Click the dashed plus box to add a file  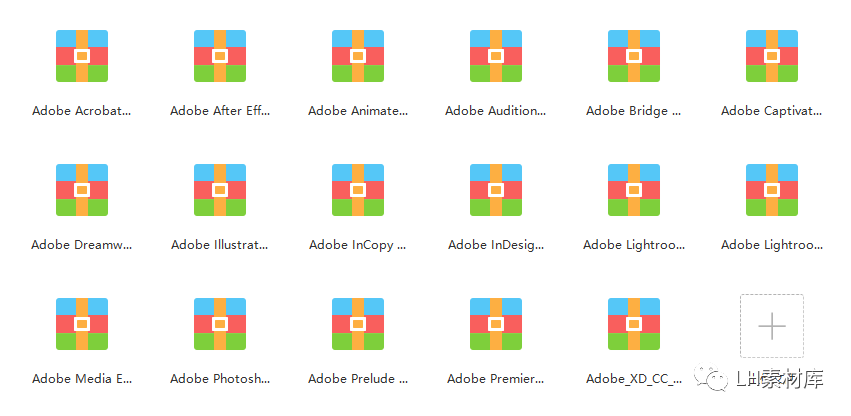click(x=772, y=326)
